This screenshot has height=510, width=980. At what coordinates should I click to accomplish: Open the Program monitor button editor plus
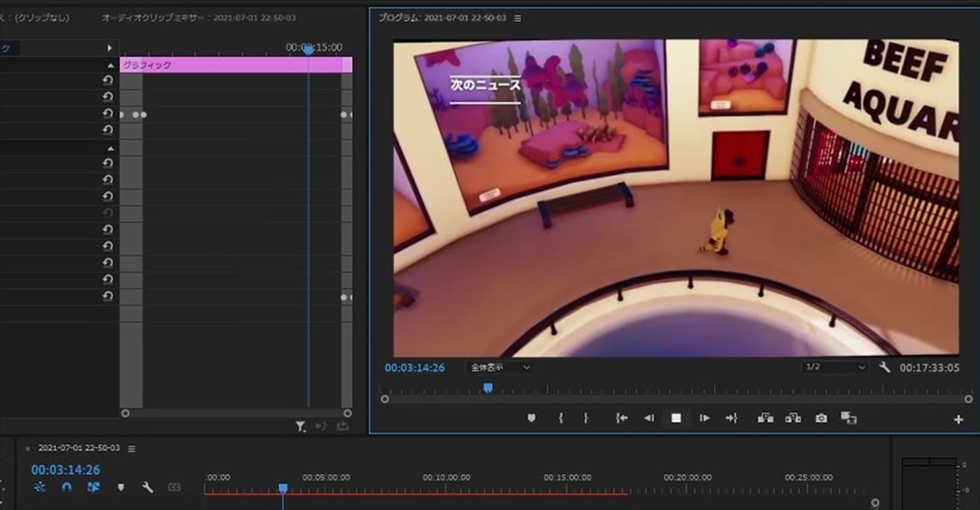click(x=959, y=419)
